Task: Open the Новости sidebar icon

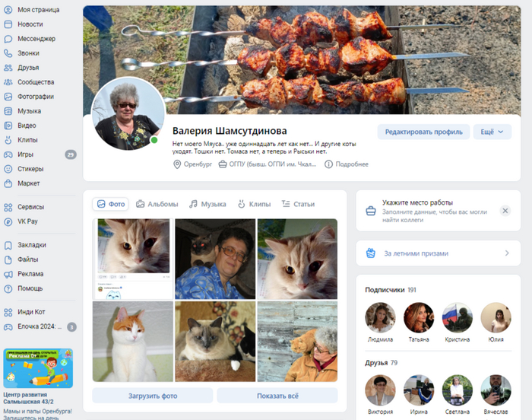Action: tap(8, 24)
